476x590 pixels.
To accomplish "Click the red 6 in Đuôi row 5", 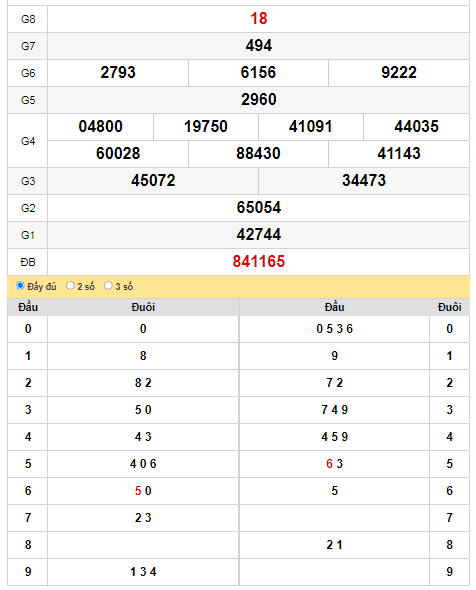I will 329,464.
